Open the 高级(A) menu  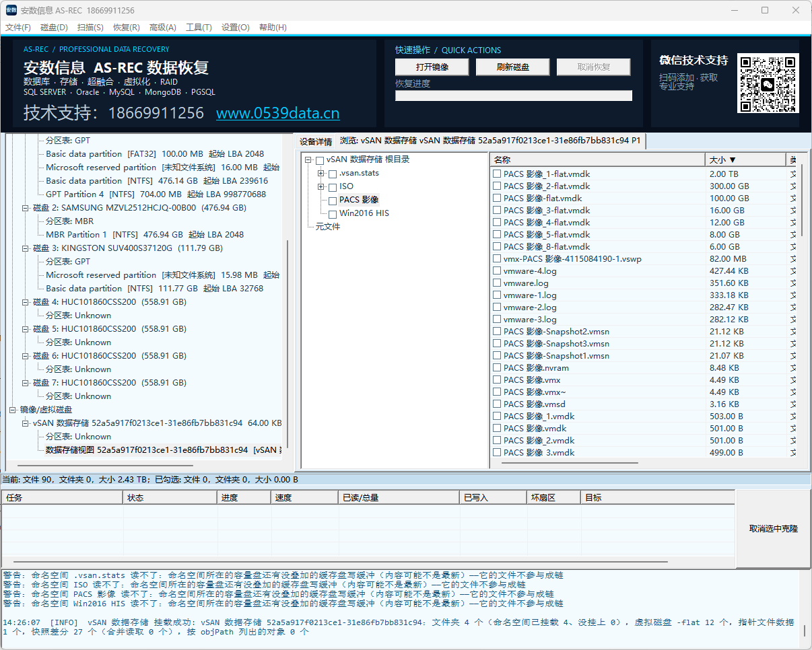(x=162, y=28)
